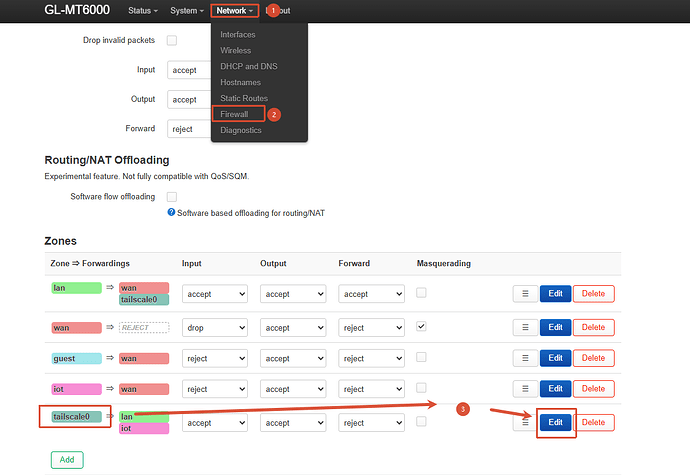Screen dimensions: 690x475
Task: Open Input dropdown for tailscale0 zone
Action: coord(215,423)
